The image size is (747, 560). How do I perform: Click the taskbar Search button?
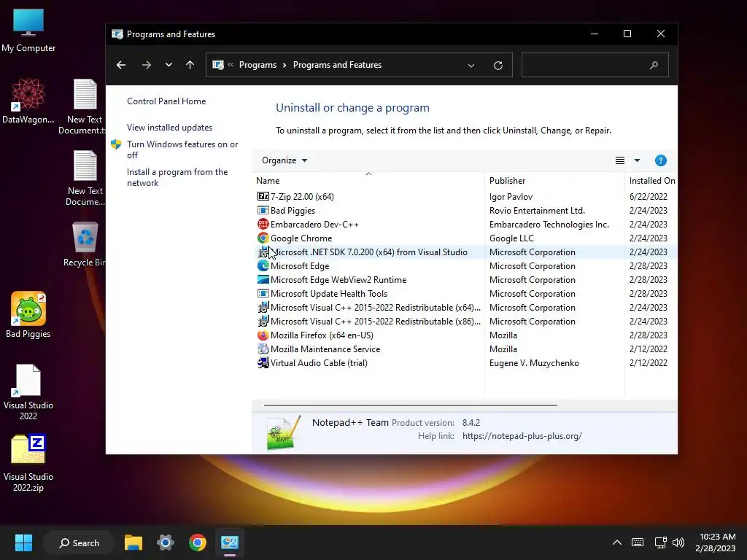[79, 542]
